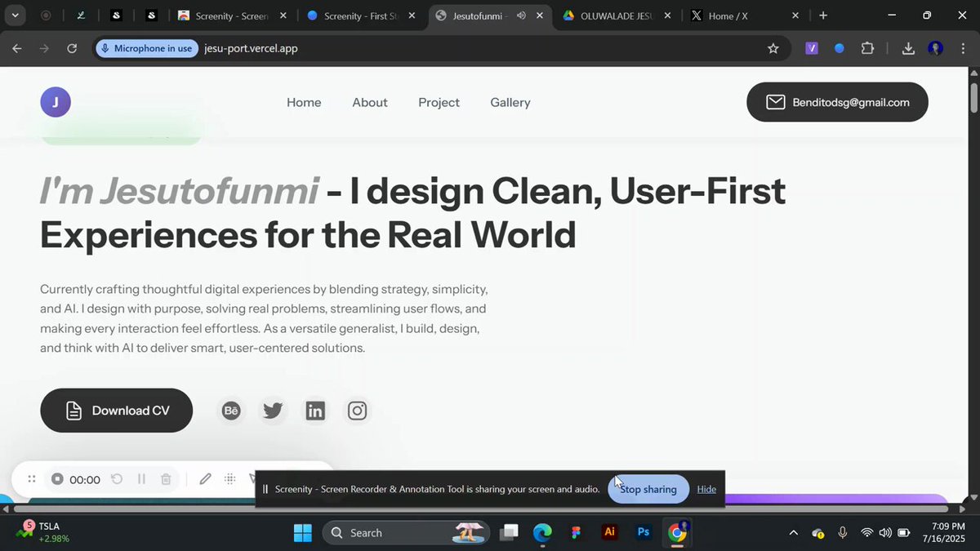980x551 pixels.
Task: Open Chrome downloads icon
Action: (x=908, y=48)
